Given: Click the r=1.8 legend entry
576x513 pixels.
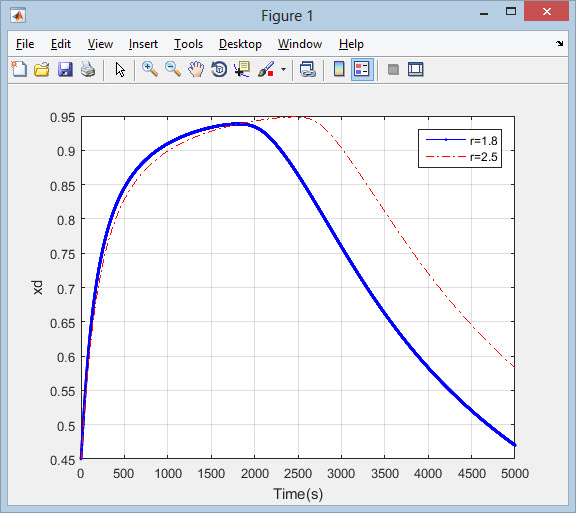Looking at the screenshot, I should [461, 140].
